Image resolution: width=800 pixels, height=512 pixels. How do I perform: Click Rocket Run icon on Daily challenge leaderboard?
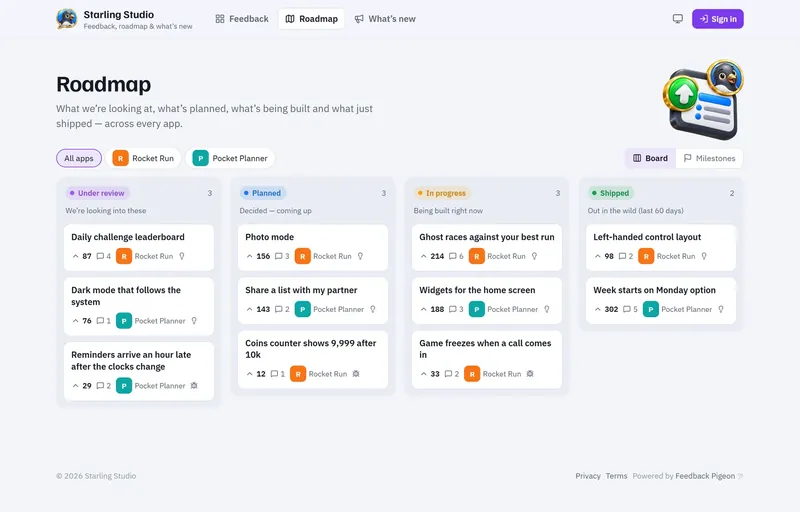pyautogui.click(x=124, y=256)
